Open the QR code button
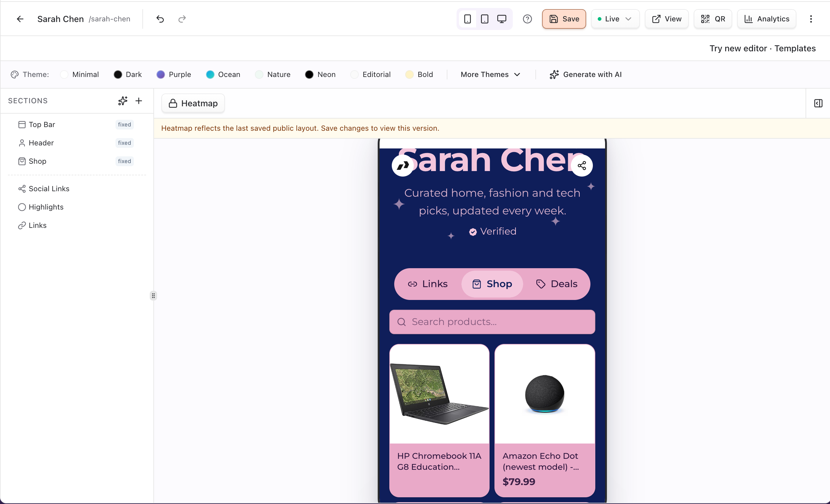Screen dimensions: 830x504 [713, 19]
